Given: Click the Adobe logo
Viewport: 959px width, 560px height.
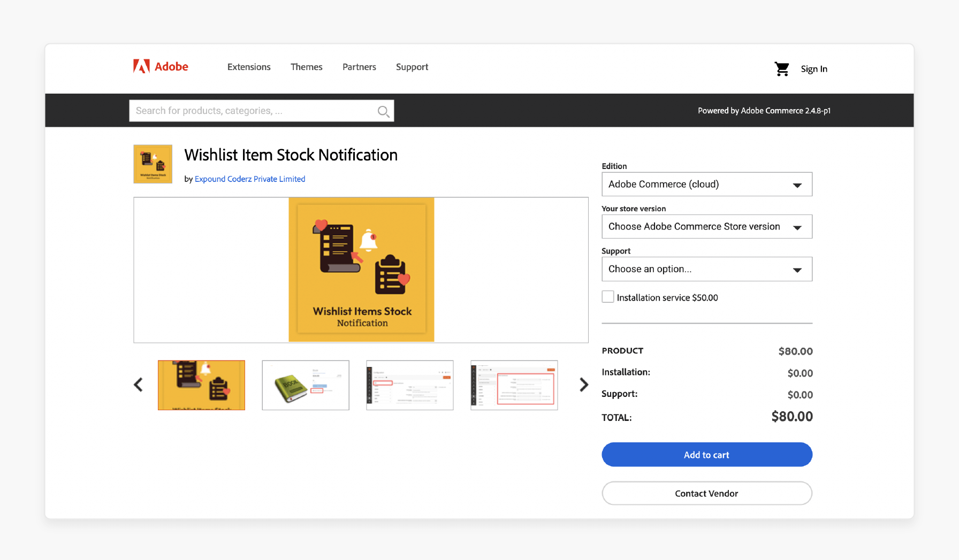Looking at the screenshot, I should [161, 66].
